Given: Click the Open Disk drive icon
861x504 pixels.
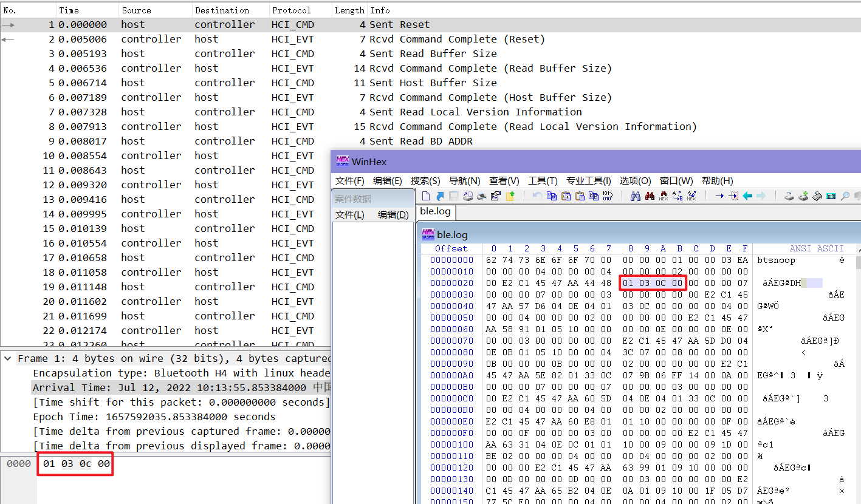Looking at the screenshot, I should pos(789,196).
